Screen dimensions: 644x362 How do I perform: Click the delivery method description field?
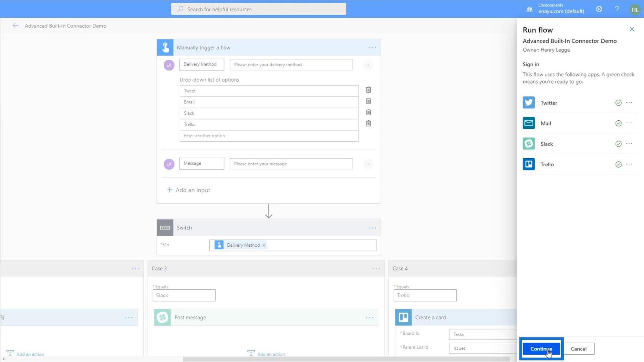[x=291, y=64]
